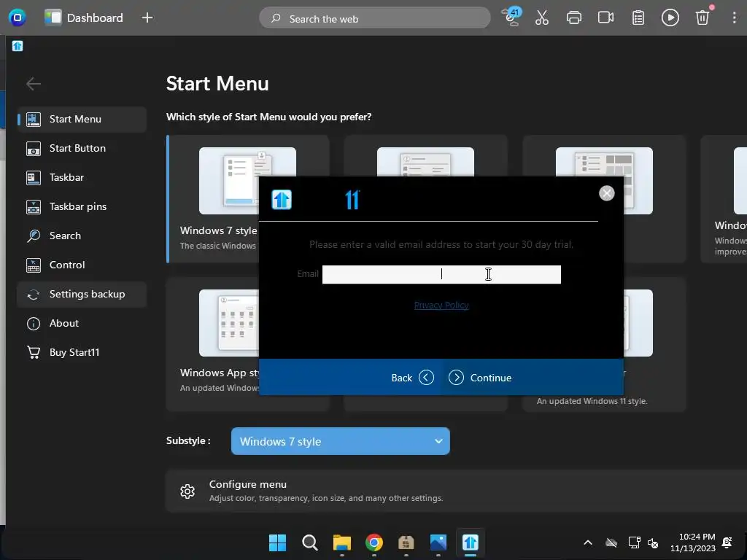Open the About page
The width and height of the screenshot is (747, 560).
(82, 323)
